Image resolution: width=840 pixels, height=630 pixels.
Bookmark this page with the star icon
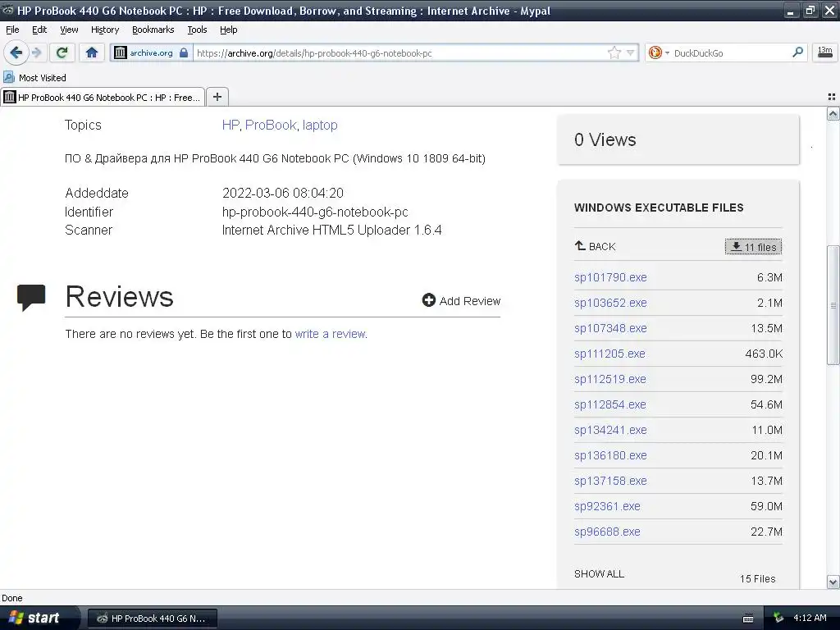[614, 52]
